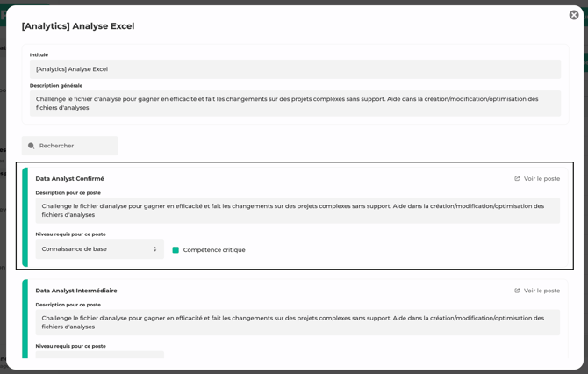
Task: Edit Data Analyst Confirmé post description
Action: click(297, 211)
